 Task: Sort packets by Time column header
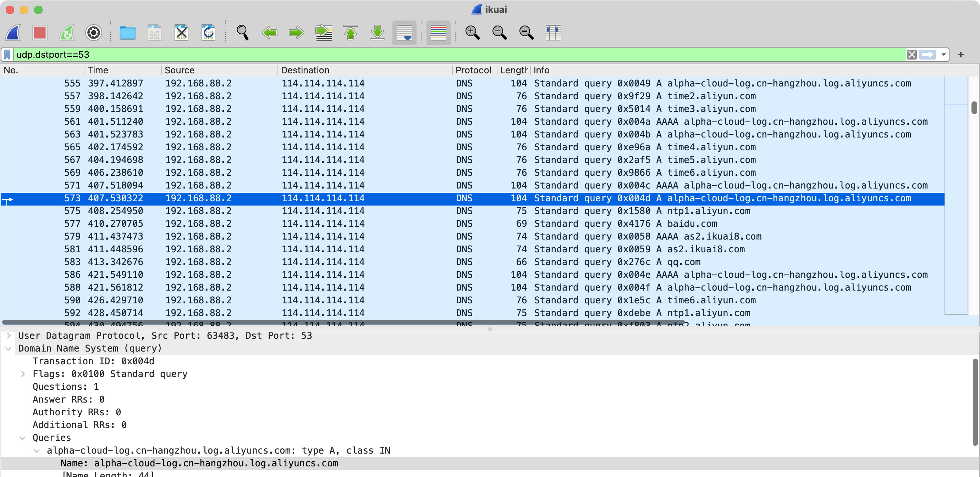98,70
